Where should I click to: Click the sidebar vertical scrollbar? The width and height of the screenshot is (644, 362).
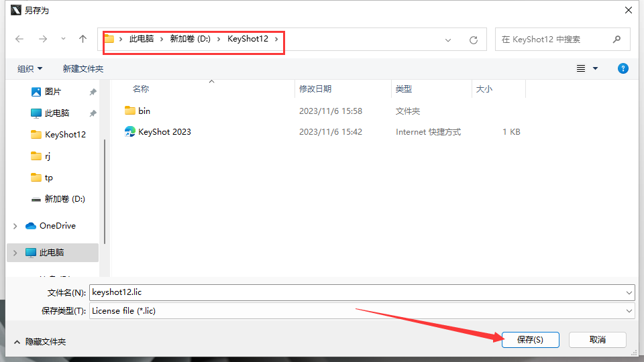[x=105, y=191]
